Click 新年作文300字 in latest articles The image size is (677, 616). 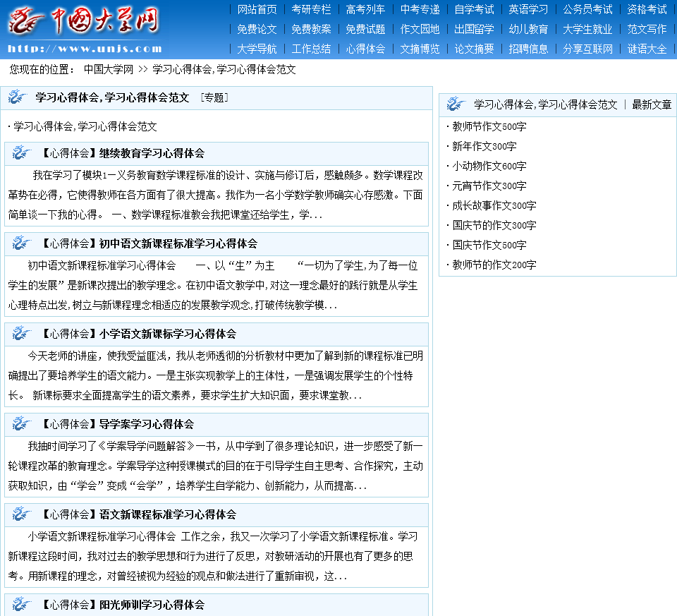click(x=484, y=146)
